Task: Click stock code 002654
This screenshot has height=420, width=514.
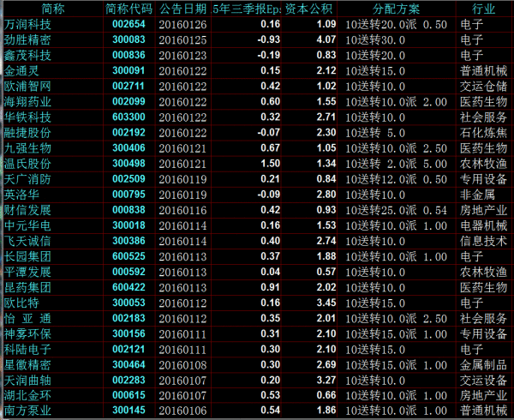Action: click(128, 24)
